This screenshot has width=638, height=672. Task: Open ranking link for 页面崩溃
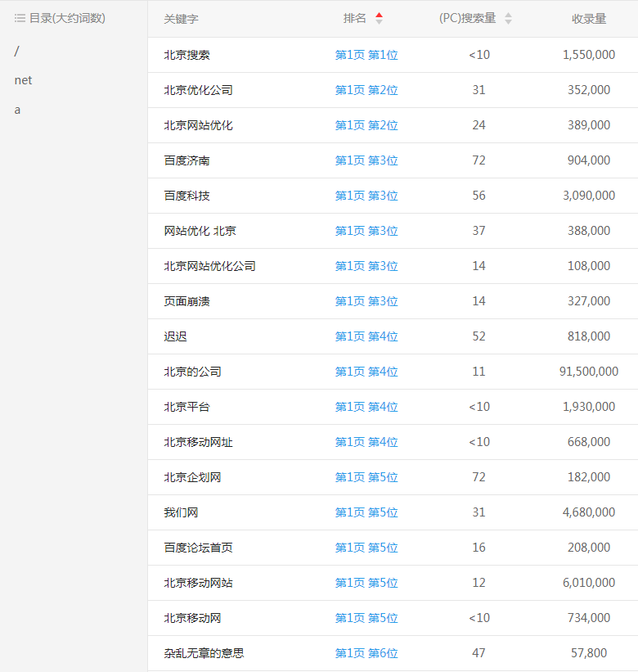(366, 301)
